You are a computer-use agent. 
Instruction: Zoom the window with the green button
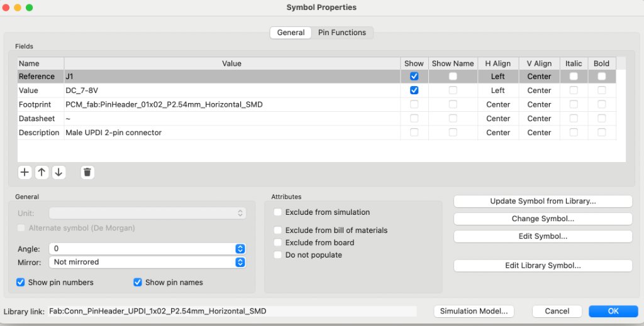click(x=29, y=8)
